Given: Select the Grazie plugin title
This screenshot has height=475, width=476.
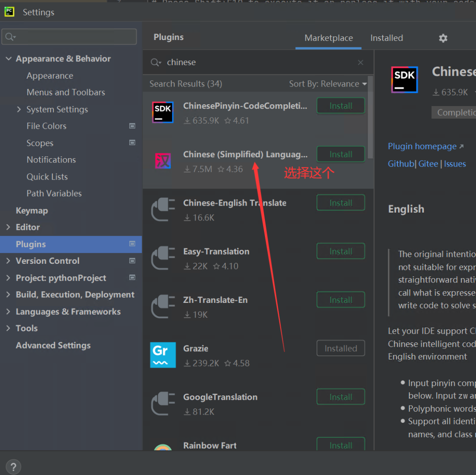Looking at the screenshot, I should click(196, 348).
